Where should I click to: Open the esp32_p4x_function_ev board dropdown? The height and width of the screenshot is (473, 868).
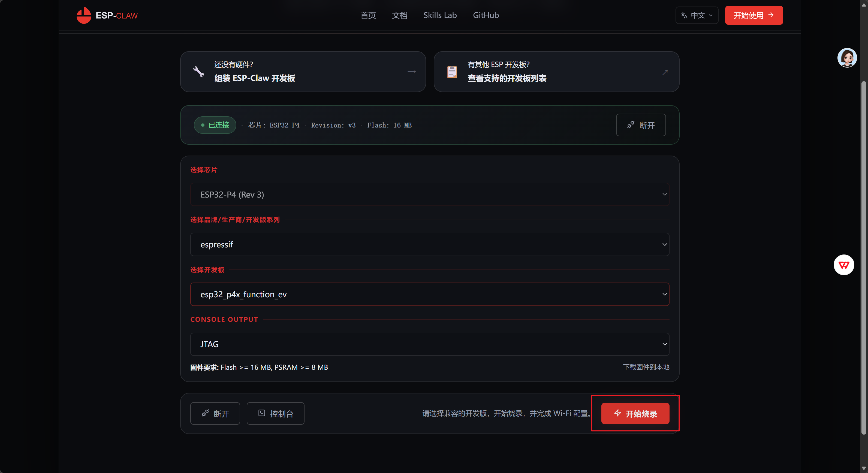click(430, 294)
